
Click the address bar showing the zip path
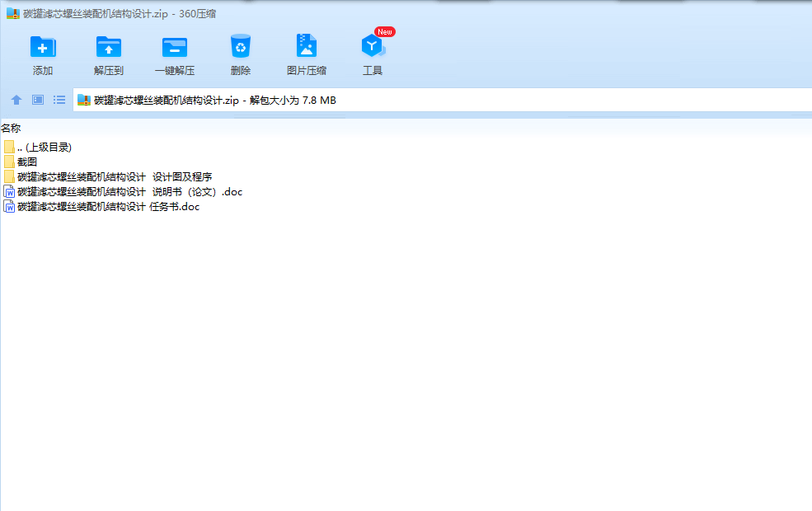coord(442,100)
